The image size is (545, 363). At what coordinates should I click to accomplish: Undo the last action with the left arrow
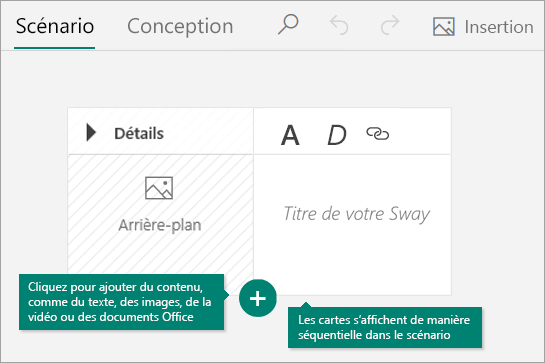point(339,25)
